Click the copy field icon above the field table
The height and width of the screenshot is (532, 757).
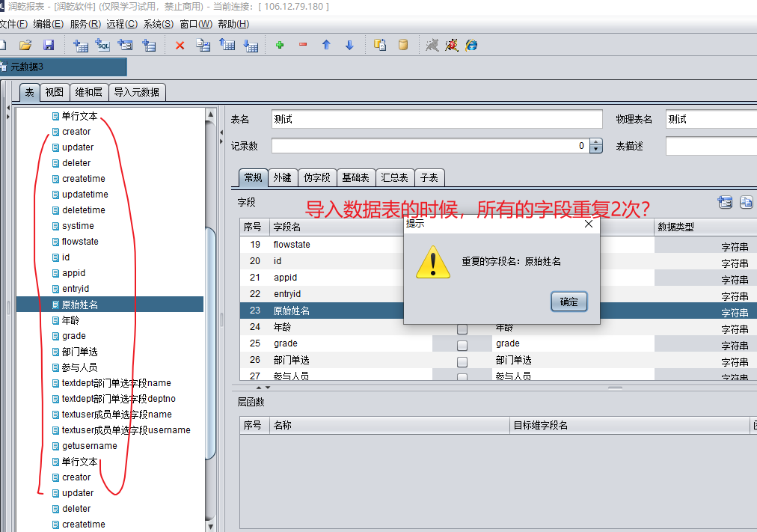pyautogui.click(x=747, y=202)
